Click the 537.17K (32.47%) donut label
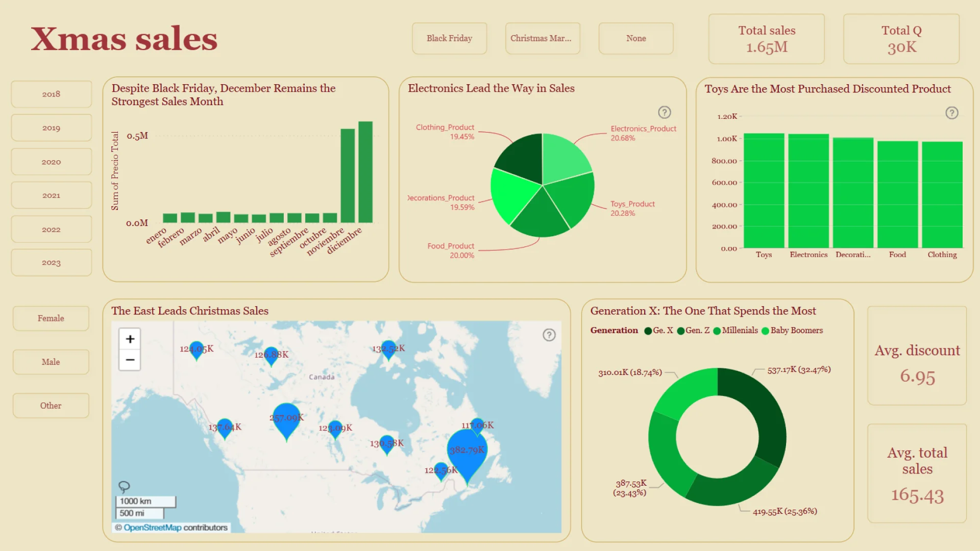The image size is (980, 551). pyautogui.click(x=799, y=370)
